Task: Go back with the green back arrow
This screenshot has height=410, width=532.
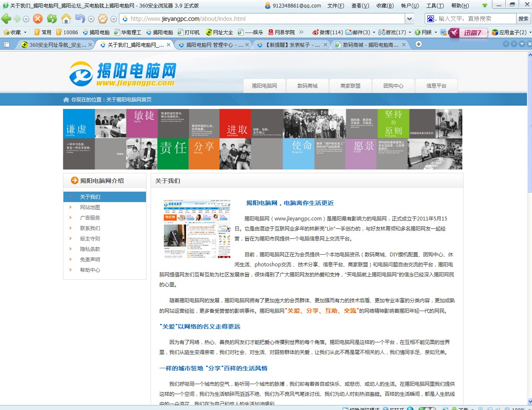Action: point(6,19)
